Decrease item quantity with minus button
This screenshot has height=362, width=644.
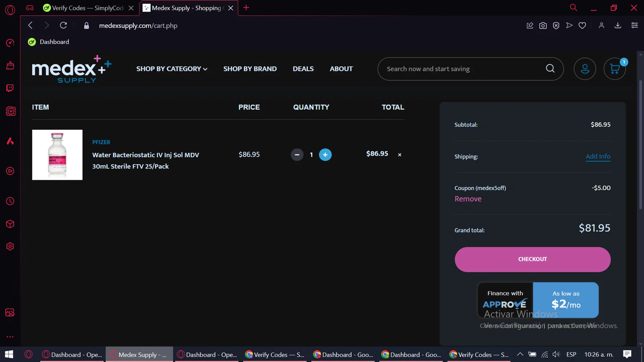tap(297, 154)
